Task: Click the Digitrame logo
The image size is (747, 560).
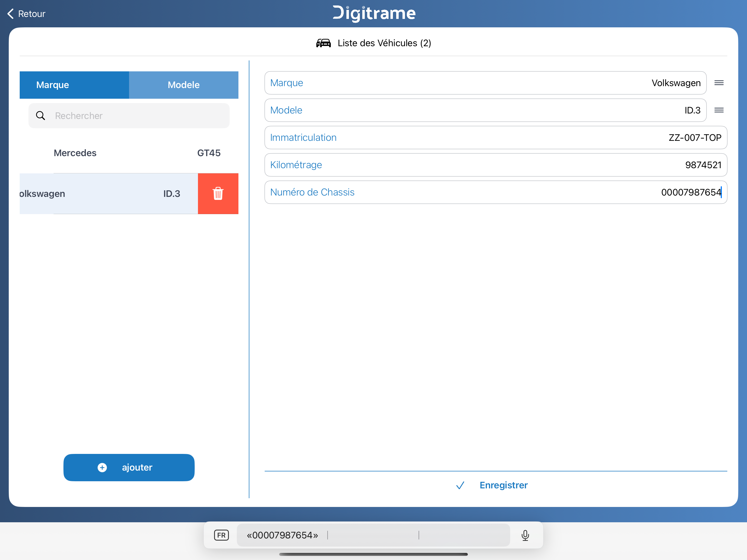Action: coord(374,13)
